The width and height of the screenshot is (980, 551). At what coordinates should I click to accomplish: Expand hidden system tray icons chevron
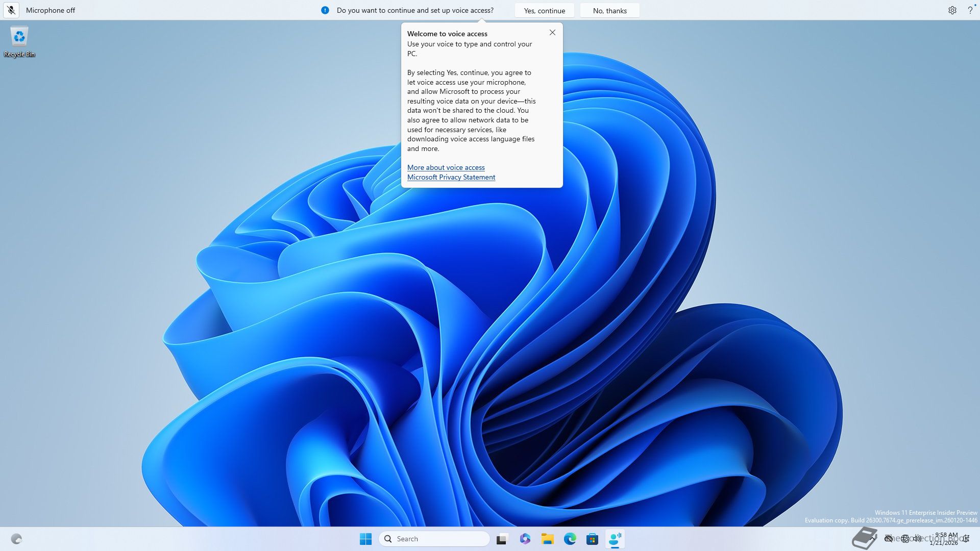point(873,538)
